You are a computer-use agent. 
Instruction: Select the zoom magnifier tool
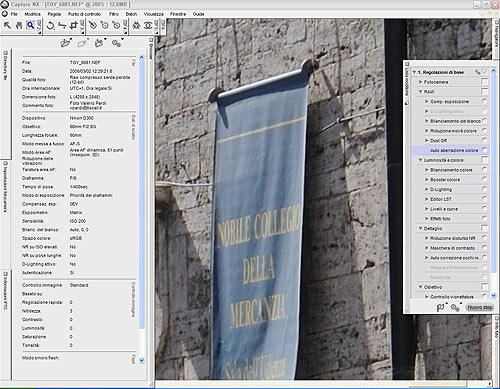click(30, 25)
